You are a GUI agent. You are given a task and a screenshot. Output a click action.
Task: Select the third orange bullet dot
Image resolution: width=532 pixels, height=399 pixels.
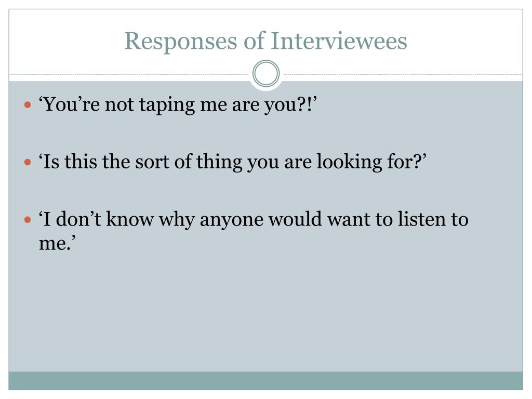[x=28, y=220]
